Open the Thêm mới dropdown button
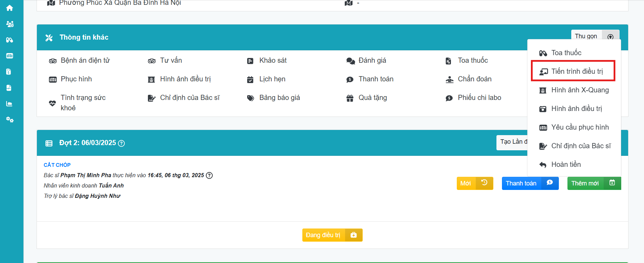Image resolution: width=644 pixels, height=263 pixels. [594, 183]
